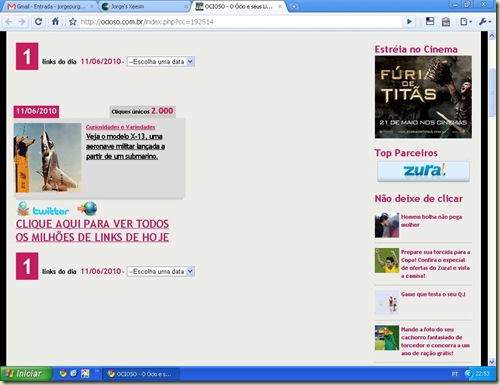
Task: Open the home page icon
Action: click(55, 22)
